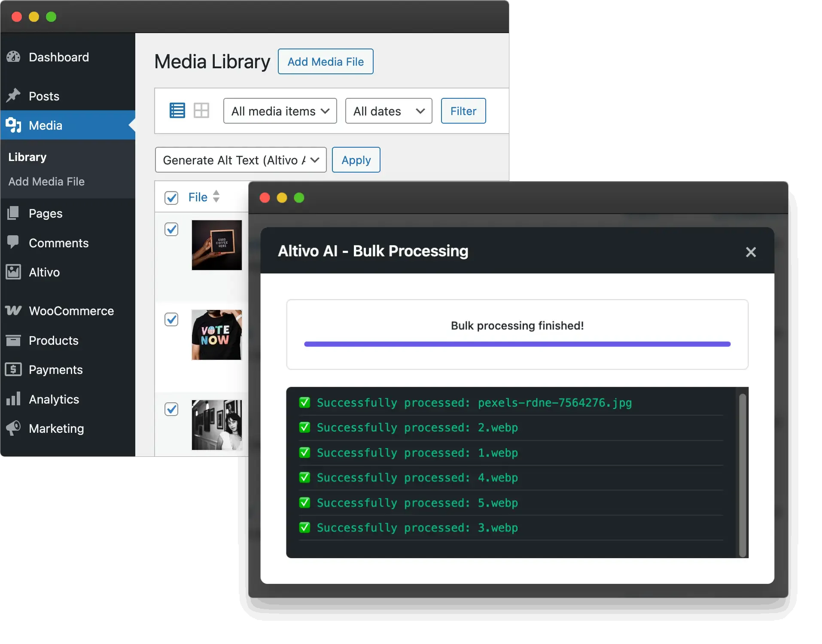Click the Payments dollar icon
This screenshot has width=822, height=644.
point(13,369)
